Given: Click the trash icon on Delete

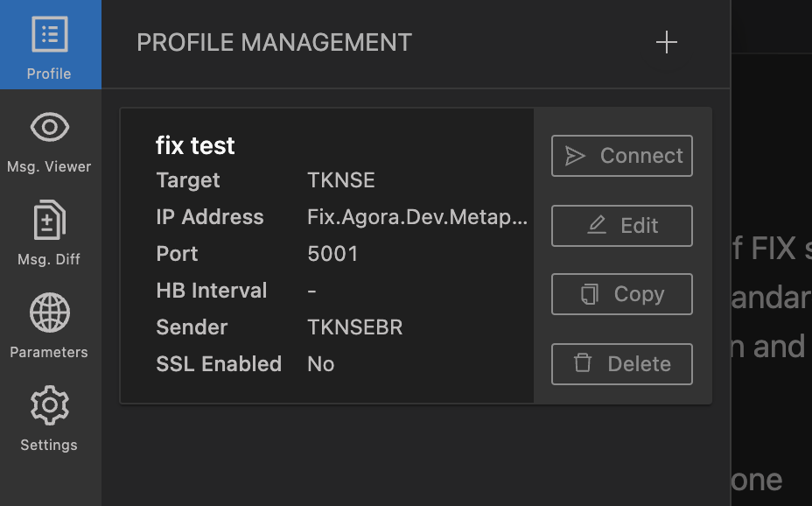Looking at the screenshot, I should (583, 363).
